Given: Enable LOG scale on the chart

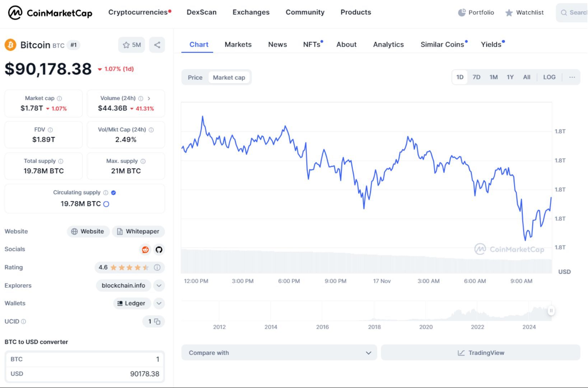Looking at the screenshot, I should pyautogui.click(x=549, y=77).
